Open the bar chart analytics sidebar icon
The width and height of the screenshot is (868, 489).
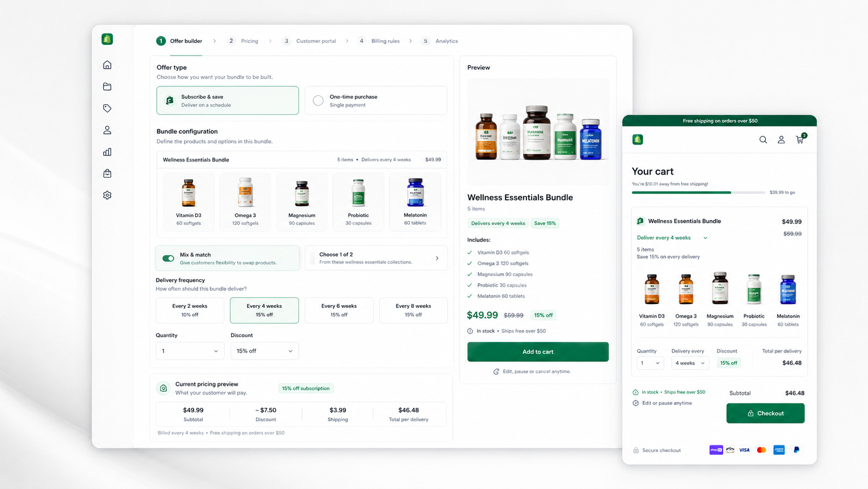coord(107,152)
